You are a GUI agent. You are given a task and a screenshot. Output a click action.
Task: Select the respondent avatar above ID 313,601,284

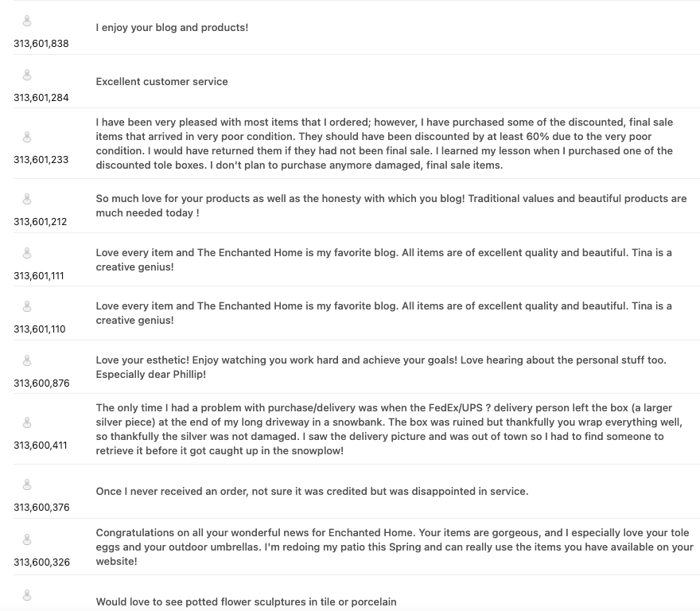27,76
